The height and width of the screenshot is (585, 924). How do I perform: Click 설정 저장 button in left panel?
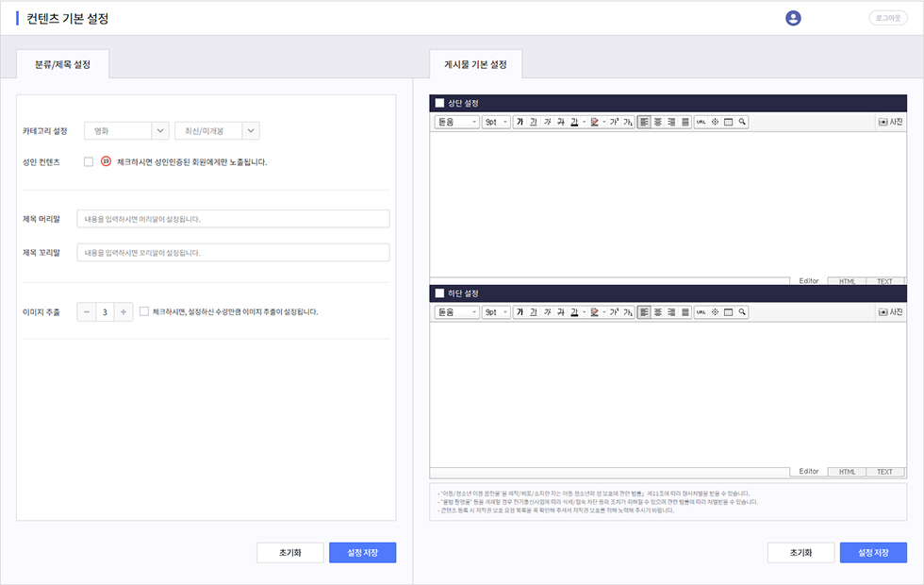click(x=362, y=553)
